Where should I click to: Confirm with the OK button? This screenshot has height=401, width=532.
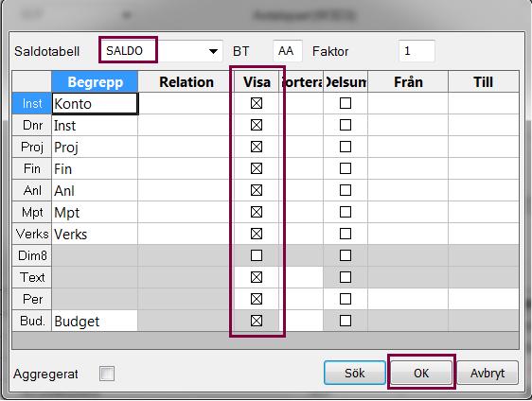(421, 373)
